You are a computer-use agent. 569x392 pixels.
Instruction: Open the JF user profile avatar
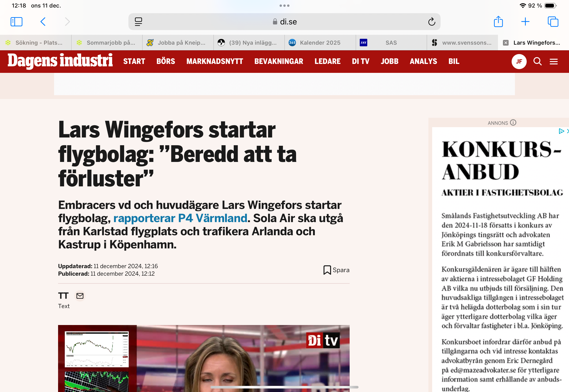(x=519, y=61)
